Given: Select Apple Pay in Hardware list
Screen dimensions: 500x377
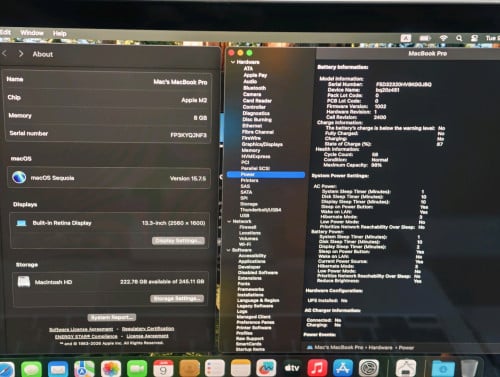Looking at the screenshot, I should (255, 75).
